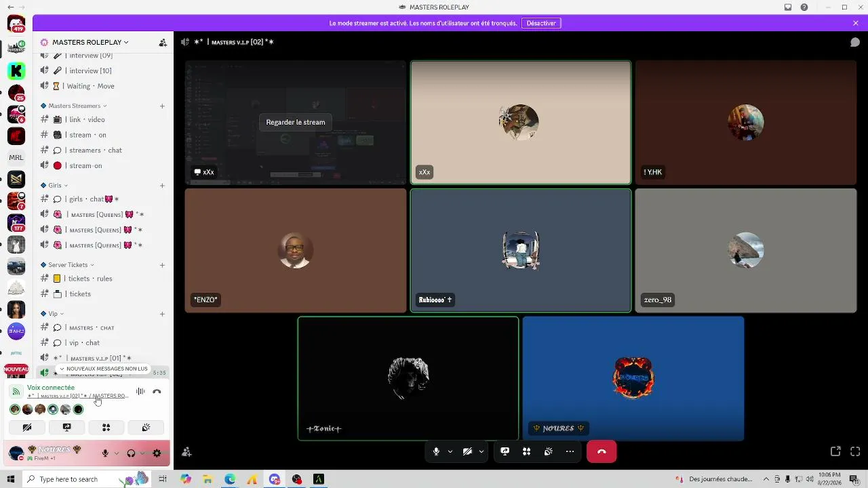868x488 pixels.
Task: Create channel in Girls category
Action: (x=162, y=185)
